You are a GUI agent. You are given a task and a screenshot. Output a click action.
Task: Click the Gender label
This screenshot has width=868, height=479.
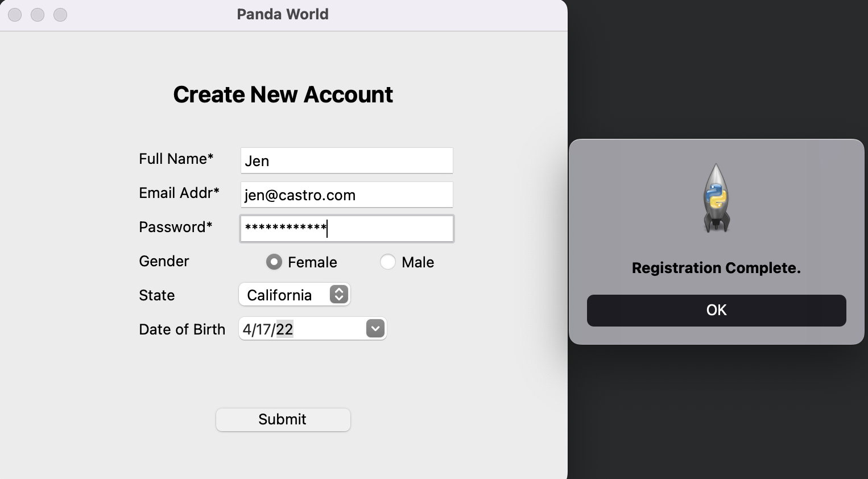164,261
